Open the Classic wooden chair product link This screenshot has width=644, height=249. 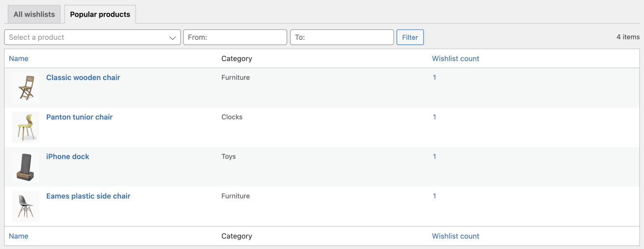click(x=83, y=78)
